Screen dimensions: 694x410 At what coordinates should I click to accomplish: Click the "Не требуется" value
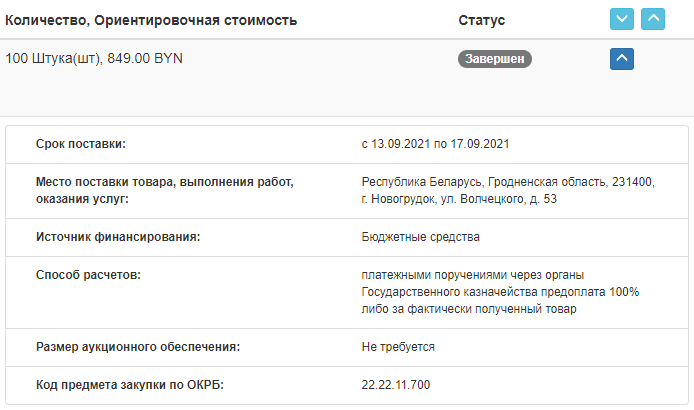tap(398, 347)
